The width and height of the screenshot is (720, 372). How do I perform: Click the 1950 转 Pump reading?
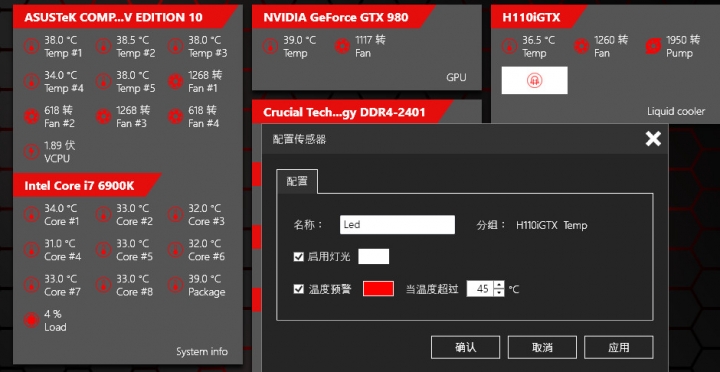click(x=683, y=46)
